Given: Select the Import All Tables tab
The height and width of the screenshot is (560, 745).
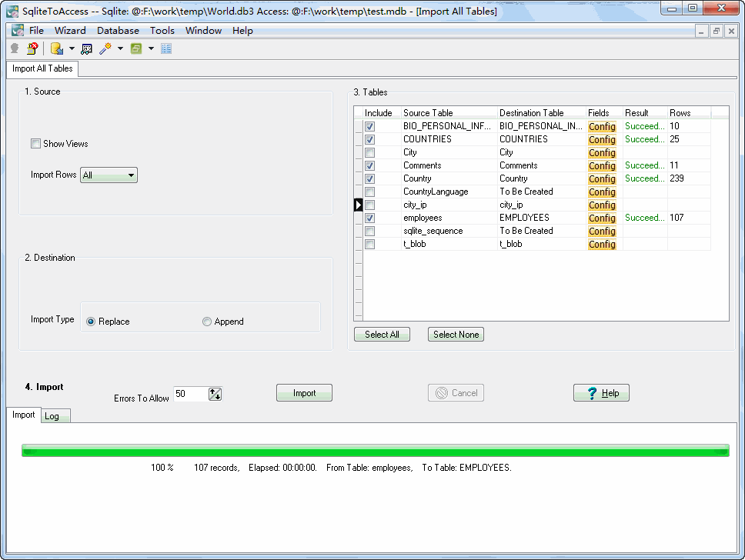Looking at the screenshot, I should [42, 68].
